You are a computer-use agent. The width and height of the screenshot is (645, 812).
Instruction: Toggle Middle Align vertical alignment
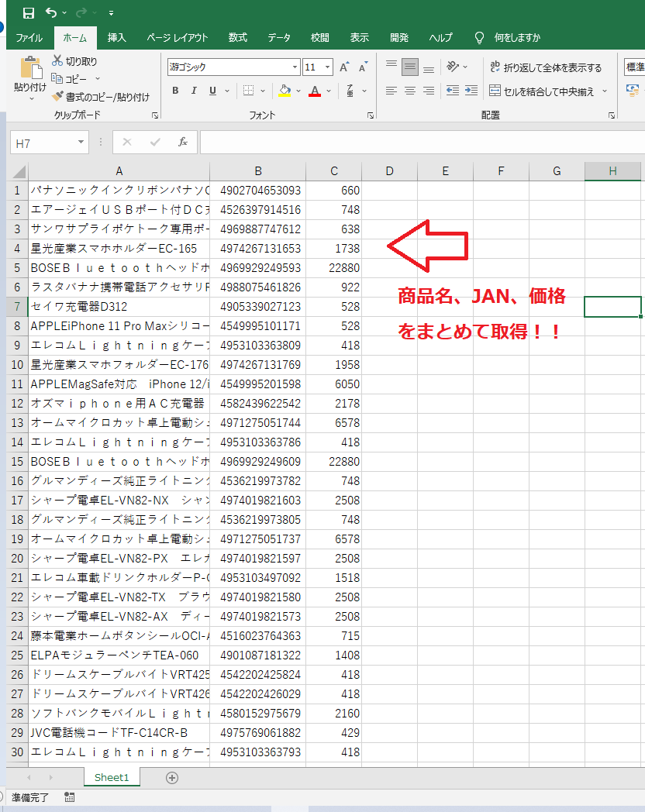click(x=410, y=67)
